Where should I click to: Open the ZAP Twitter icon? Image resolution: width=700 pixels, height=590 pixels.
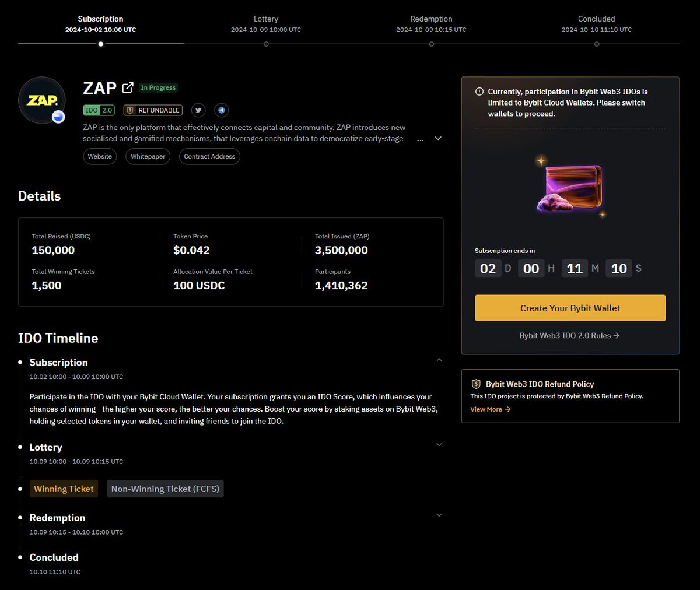(x=199, y=110)
